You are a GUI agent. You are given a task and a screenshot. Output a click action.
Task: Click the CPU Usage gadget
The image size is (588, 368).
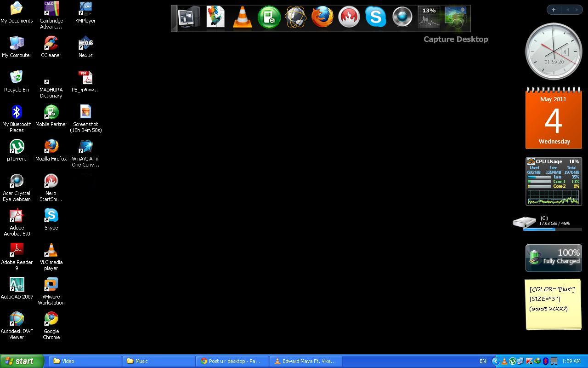[x=554, y=181]
